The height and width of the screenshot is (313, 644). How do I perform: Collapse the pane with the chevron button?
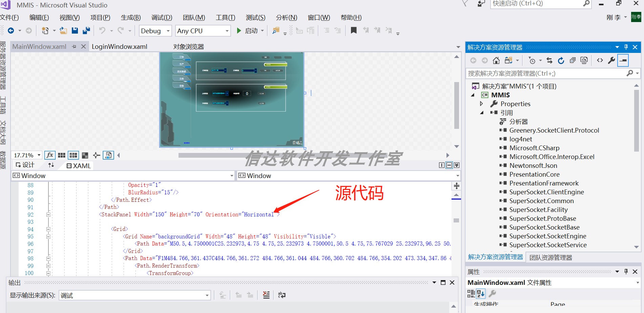(457, 165)
